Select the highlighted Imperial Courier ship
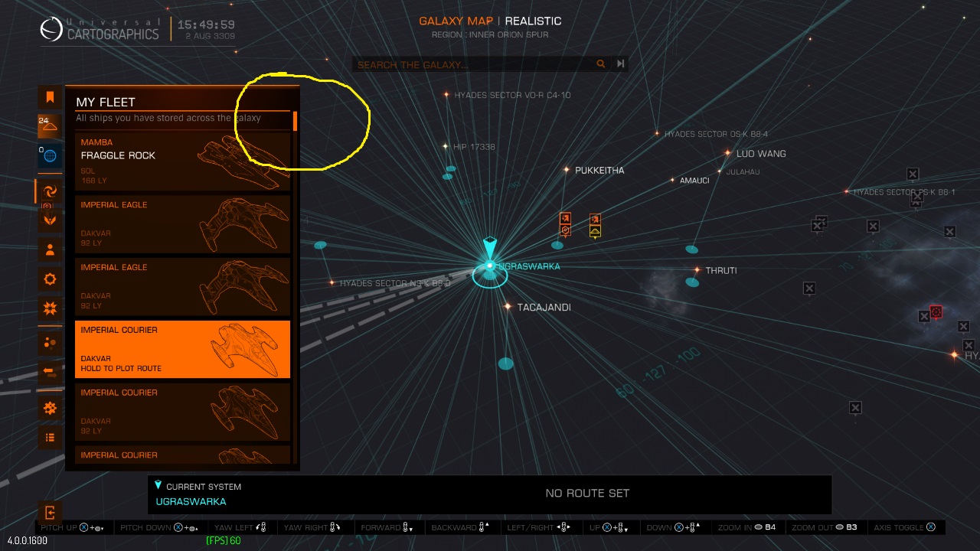The image size is (980, 551). 182,349
